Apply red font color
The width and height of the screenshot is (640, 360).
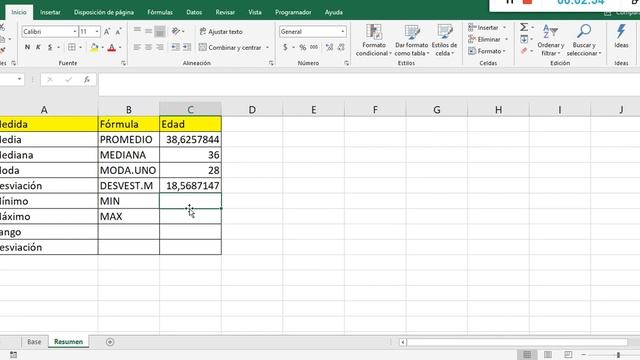(111, 47)
